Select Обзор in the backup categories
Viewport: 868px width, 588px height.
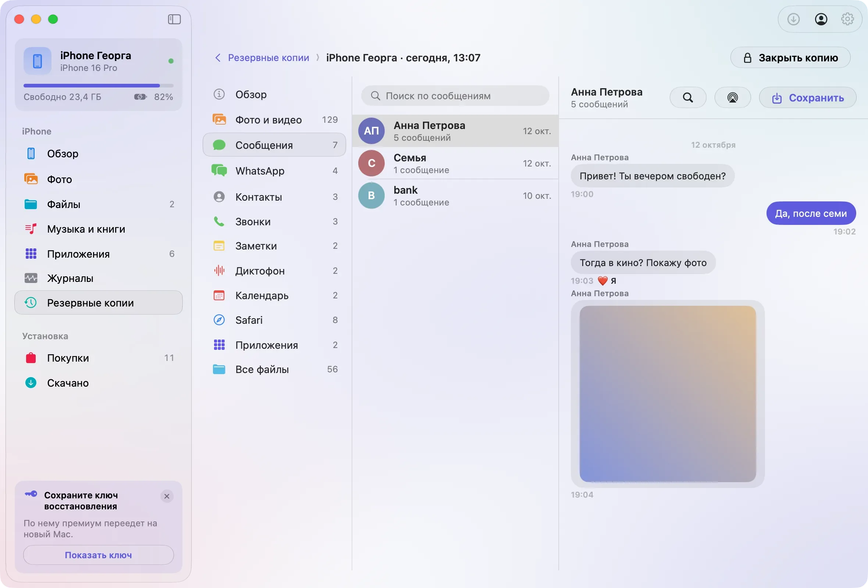coord(274,94)
